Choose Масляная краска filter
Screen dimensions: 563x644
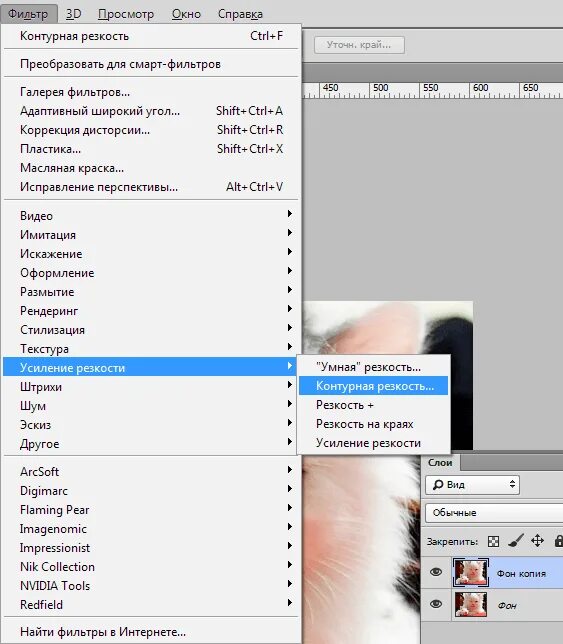(x=150, y=168)
